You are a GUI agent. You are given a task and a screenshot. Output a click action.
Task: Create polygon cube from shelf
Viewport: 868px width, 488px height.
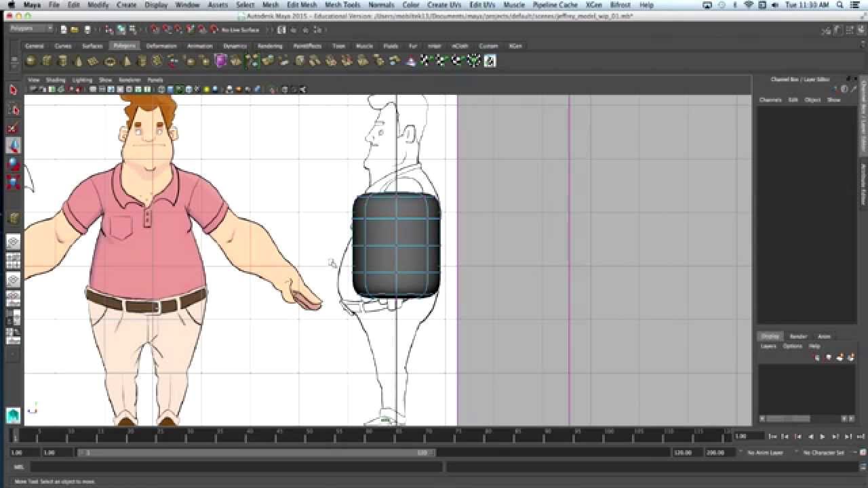[47, 61]
